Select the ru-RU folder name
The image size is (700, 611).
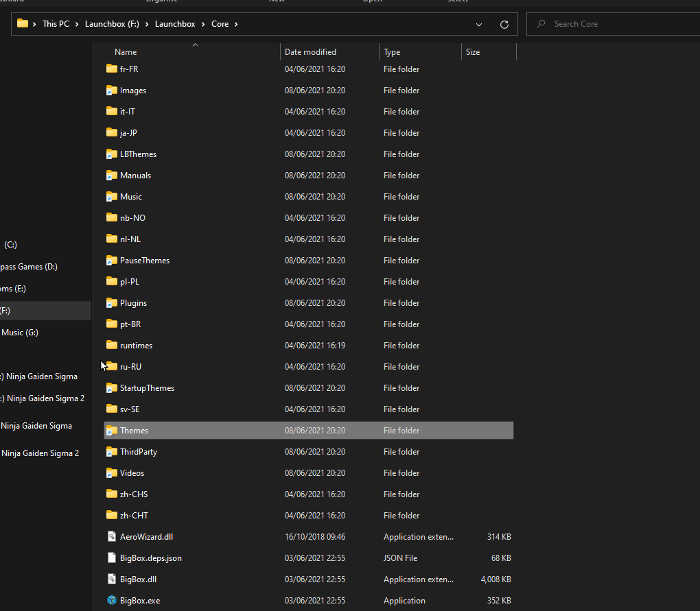tap(131, 367)
